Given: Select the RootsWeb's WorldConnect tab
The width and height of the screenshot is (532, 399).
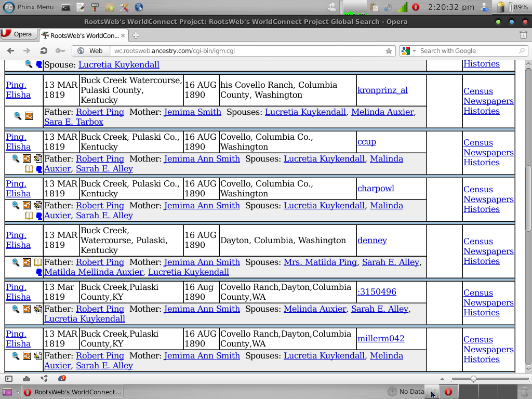Looking at the screenshot, I should [84, 35].
